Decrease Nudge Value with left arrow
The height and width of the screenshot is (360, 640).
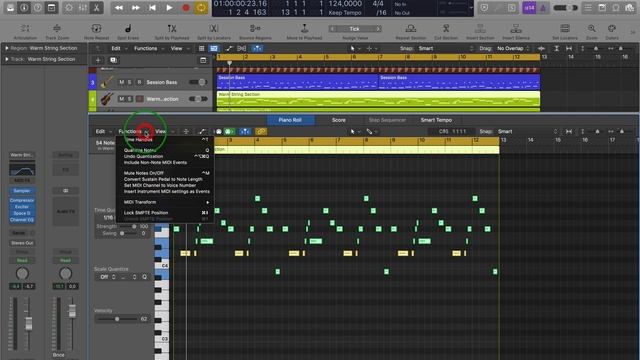click(333, 29)
